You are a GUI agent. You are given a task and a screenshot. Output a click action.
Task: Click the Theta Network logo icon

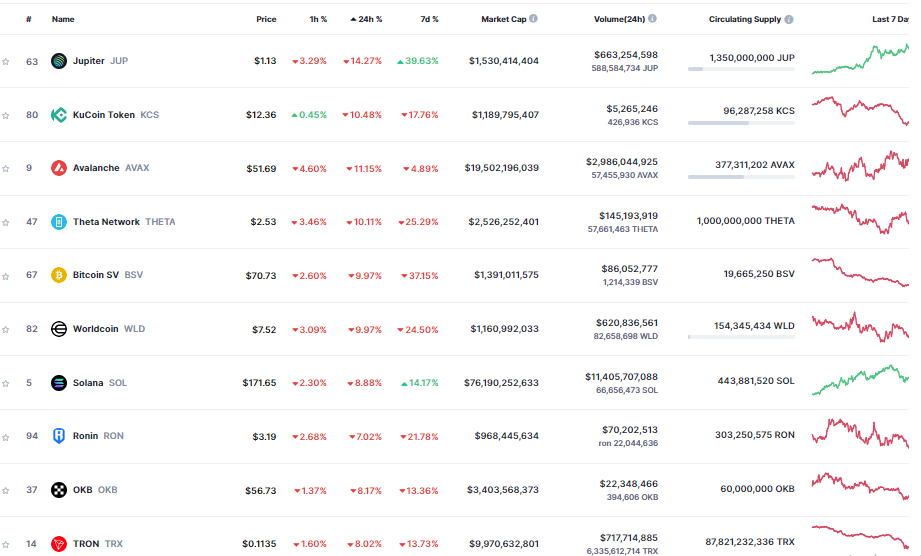[x=59, y=222]
